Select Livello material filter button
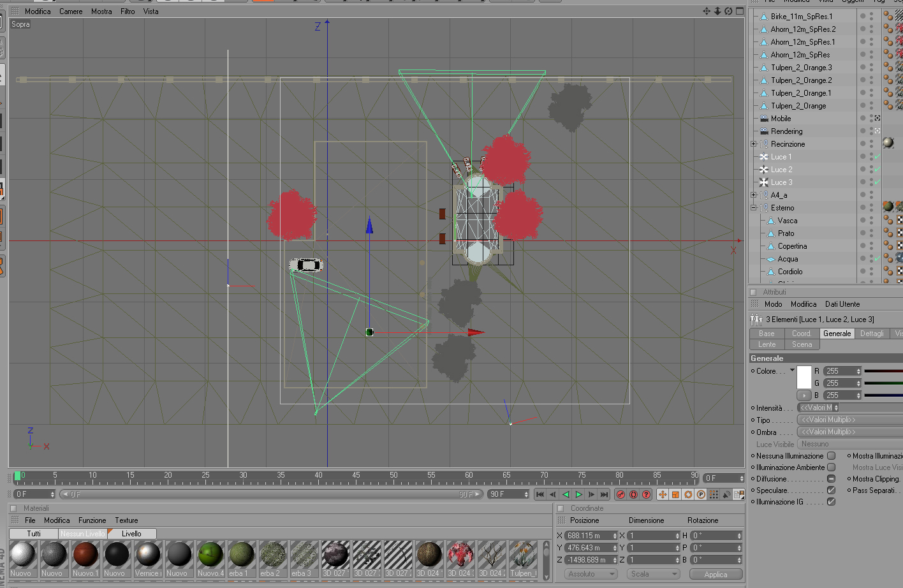This screenshot has width=903, height=588. click(x=131, y=534)
